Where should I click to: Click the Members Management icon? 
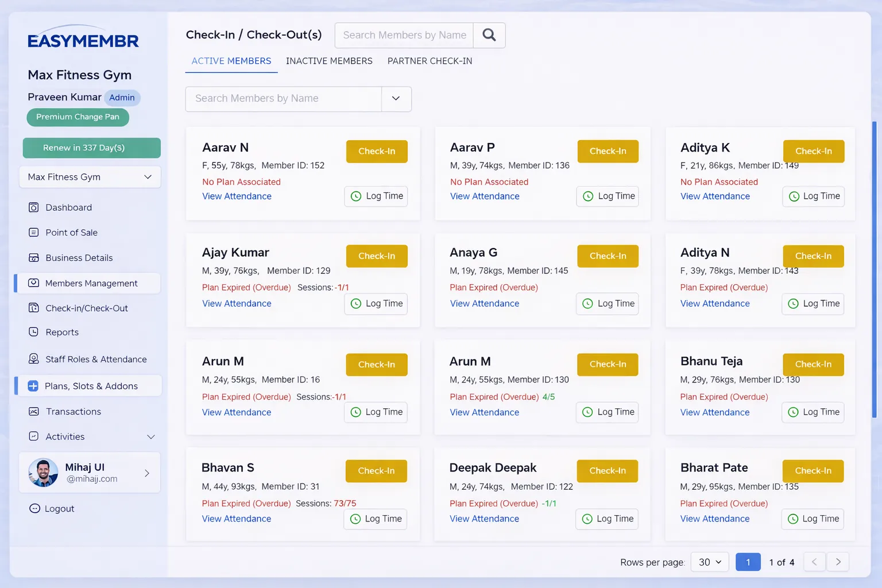pos(34,283)
